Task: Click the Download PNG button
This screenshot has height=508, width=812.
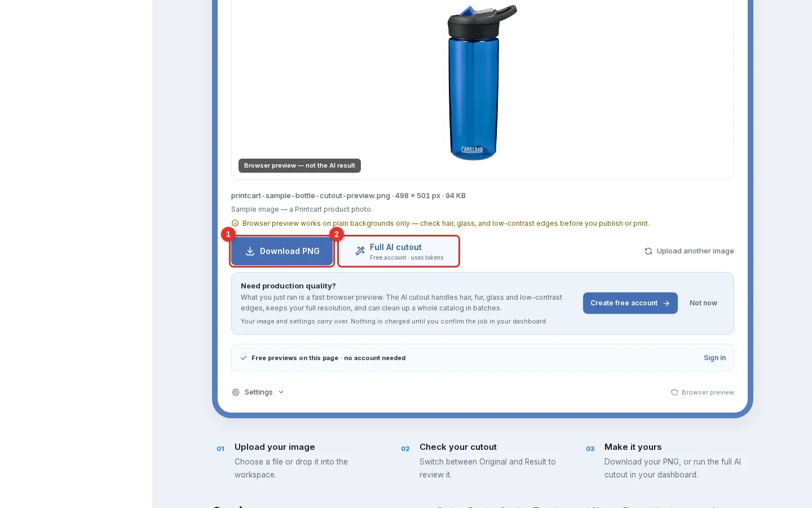Action: [x=282, y=251]
